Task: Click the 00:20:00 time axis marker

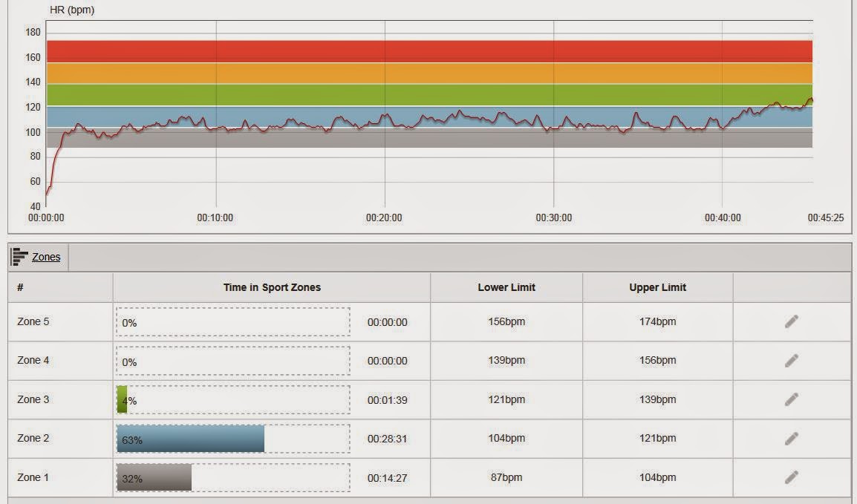Action: [x=384, y=218]
